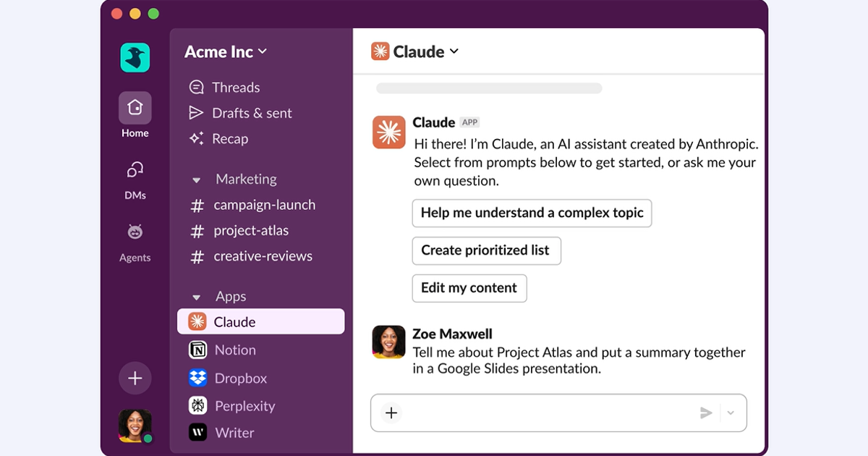Click the send message arrow icon
This screenshot has height=456, width=868.
tap(706, 413)
